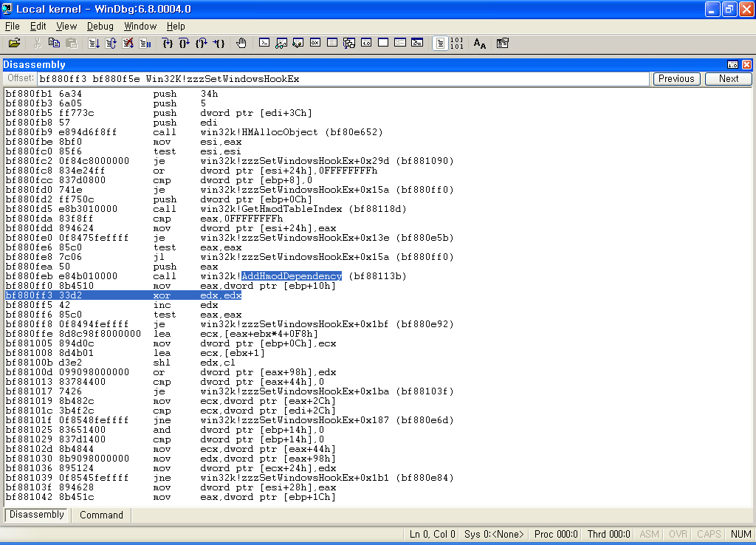Open the Scratch Pad window icon

coord(383,44)
